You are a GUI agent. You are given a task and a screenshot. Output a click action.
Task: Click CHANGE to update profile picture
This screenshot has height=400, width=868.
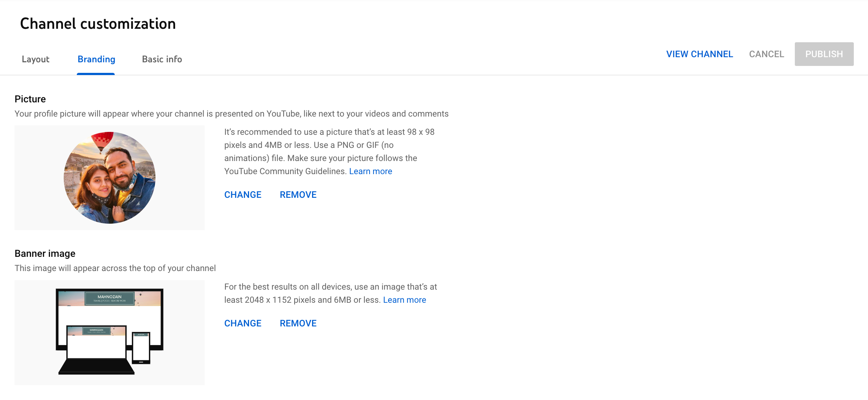click(242, 195)
